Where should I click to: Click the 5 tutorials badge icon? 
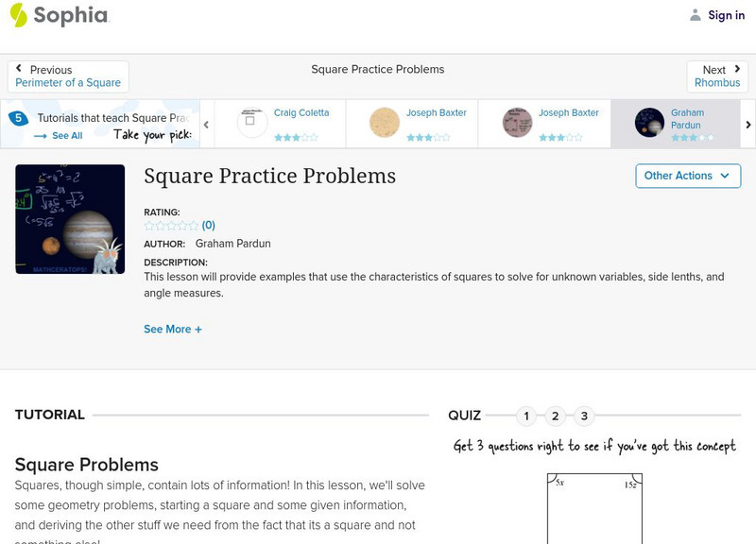point(18,119)
